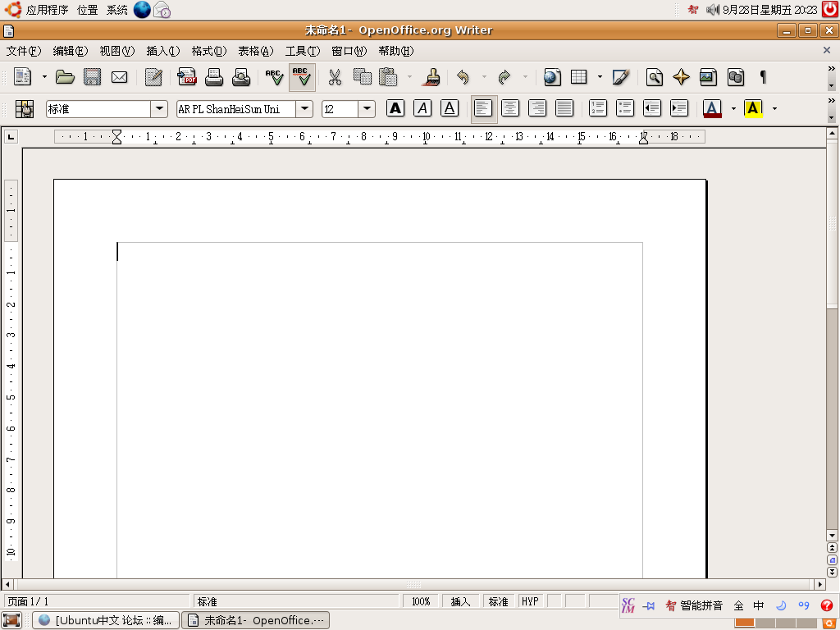The height and width of the screenshot is (630, 840).
Task: Expand the highlighting color dropdown arrow
Action: click(x=774, y=109)
